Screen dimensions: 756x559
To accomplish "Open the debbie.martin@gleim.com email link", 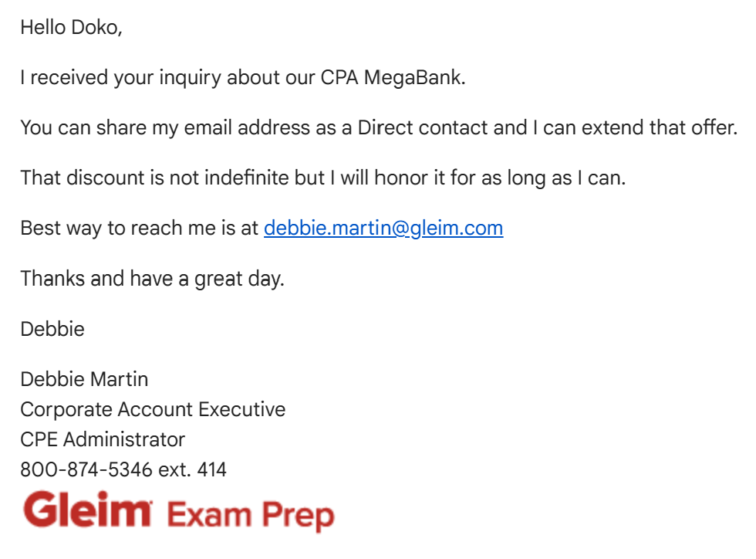I will [x=383, y=228].
